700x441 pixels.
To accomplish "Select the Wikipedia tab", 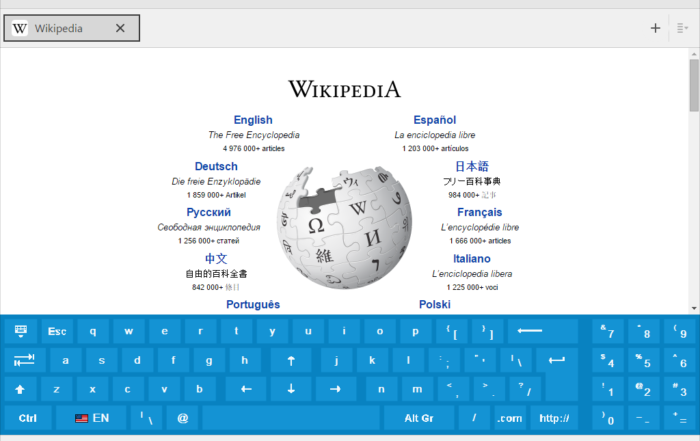I will point(71,28).
